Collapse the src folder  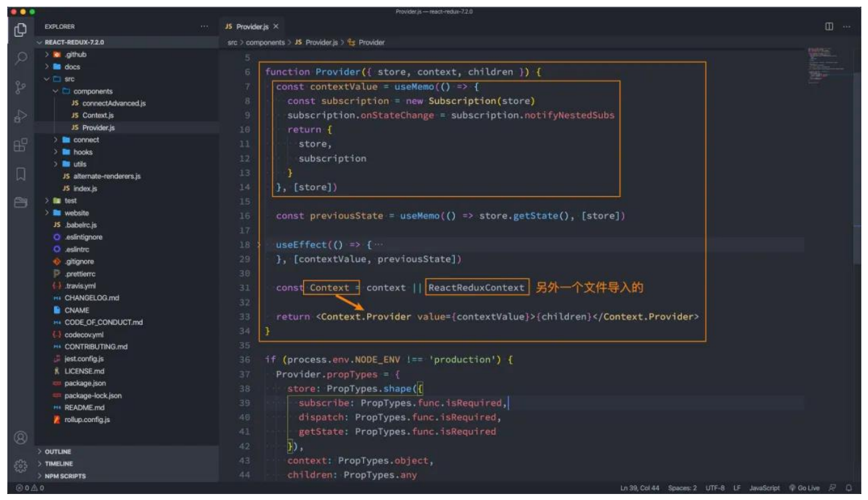coord(128,79)
